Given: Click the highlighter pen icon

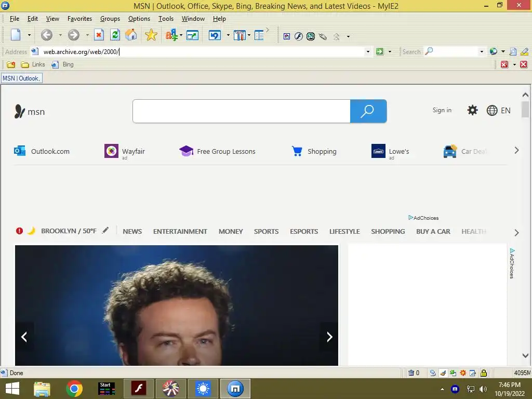Looking at the screenshot, I should click(x=524, y=51).
